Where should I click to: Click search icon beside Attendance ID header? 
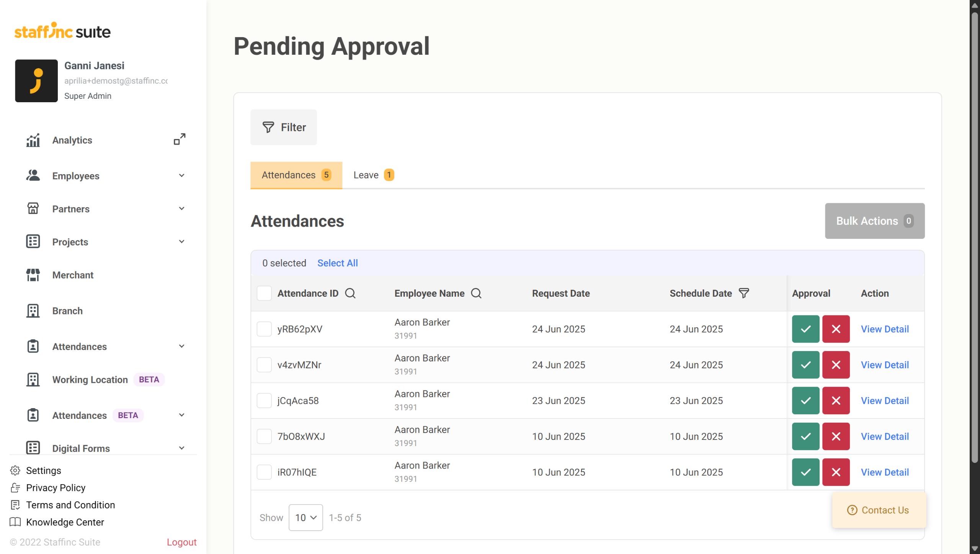[x=350, y=293]
